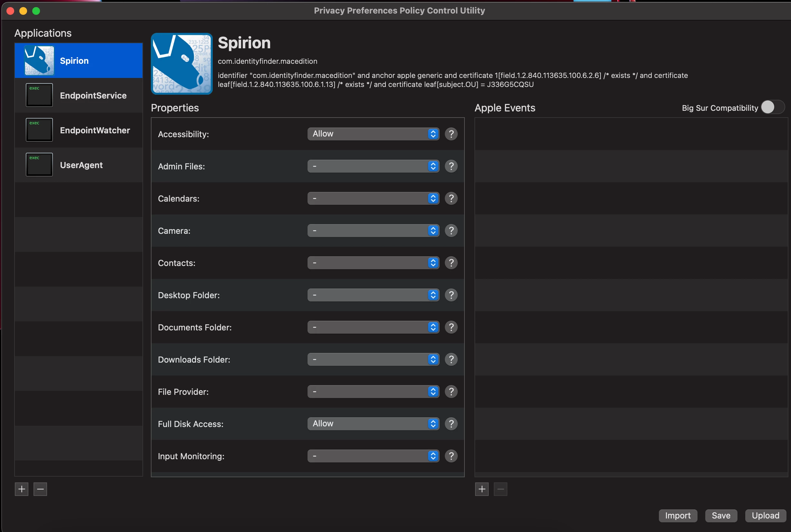Open help for Desktop Folder property
The height and width of the screenshot is (532, 791).
pos(451,295)
